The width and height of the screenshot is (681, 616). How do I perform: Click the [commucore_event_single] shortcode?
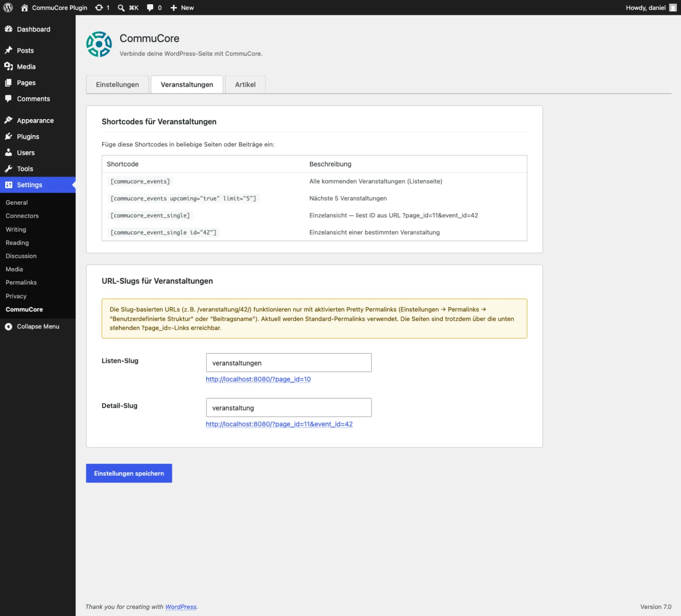click(150, 215)
